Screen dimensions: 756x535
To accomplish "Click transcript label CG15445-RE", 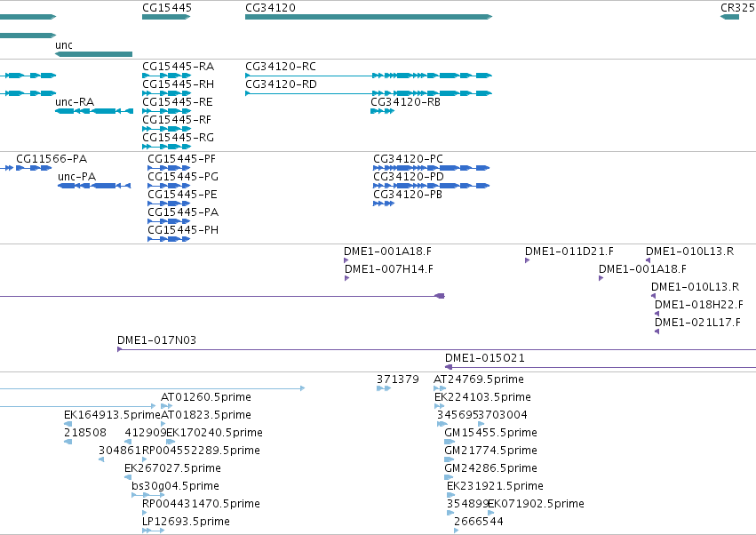I will (177, 102).
